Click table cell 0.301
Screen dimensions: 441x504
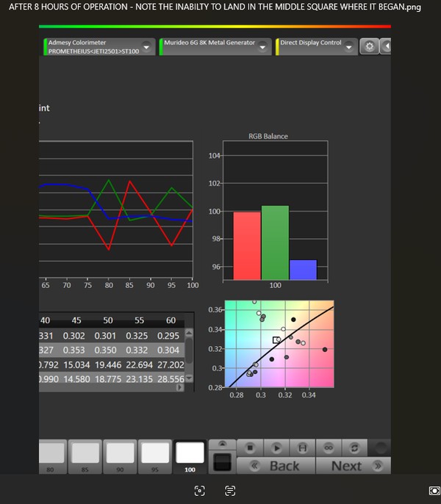point(105,336)
